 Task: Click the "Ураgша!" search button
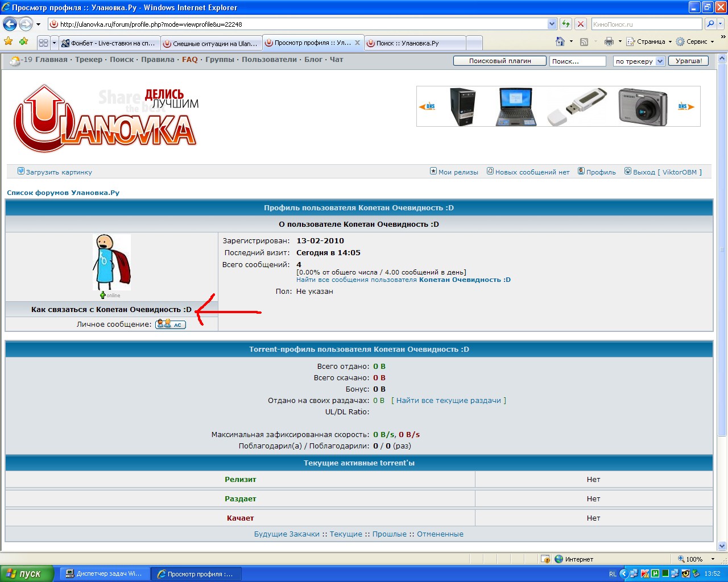(688, 61)
